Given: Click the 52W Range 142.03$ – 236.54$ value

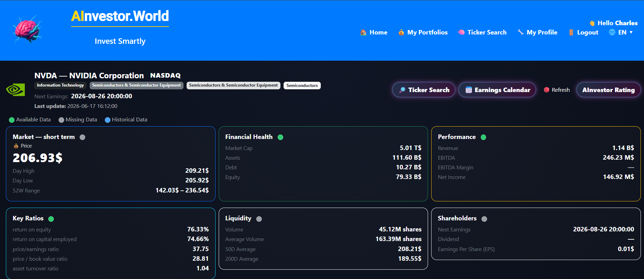Looking at the screenshot, I should click(x=182, y=190).
